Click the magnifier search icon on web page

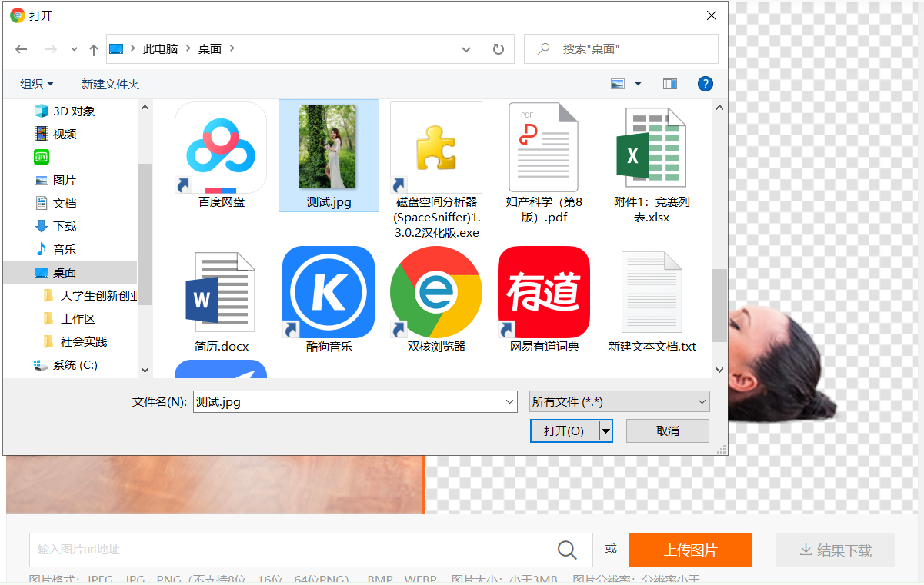(567, 549)
